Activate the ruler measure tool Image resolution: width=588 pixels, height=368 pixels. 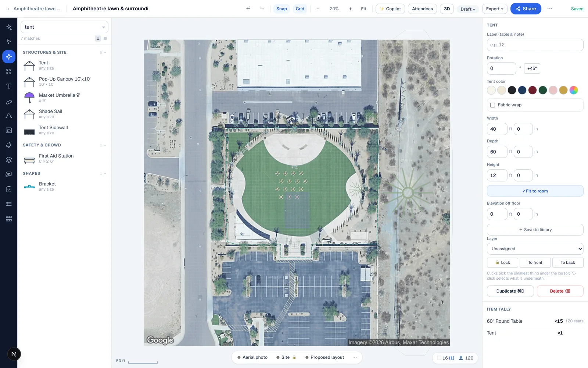9,102
